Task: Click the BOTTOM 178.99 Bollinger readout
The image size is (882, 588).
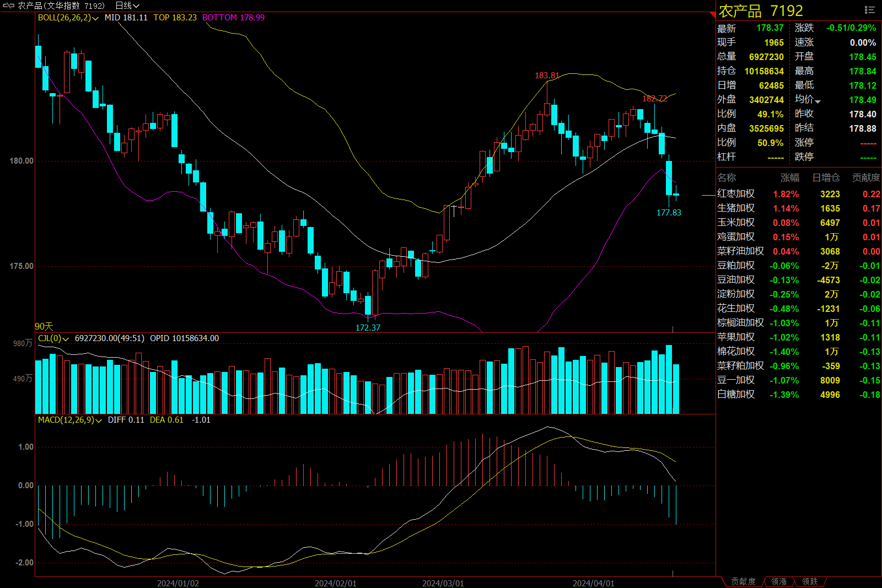Action: (233, 18)
